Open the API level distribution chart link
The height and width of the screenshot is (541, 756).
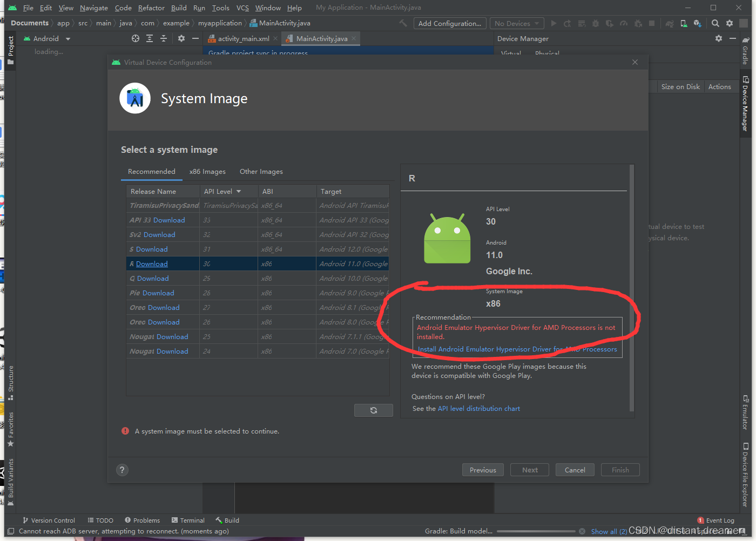pyautogui.click(x=479, y=409)
